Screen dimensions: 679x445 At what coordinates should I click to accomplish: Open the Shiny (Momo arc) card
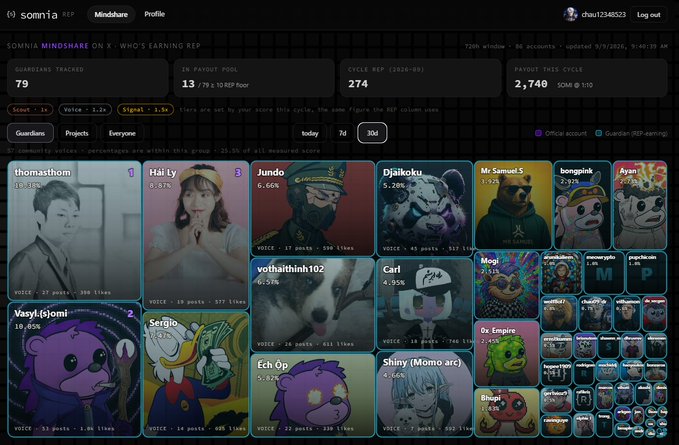coord(424,394)
